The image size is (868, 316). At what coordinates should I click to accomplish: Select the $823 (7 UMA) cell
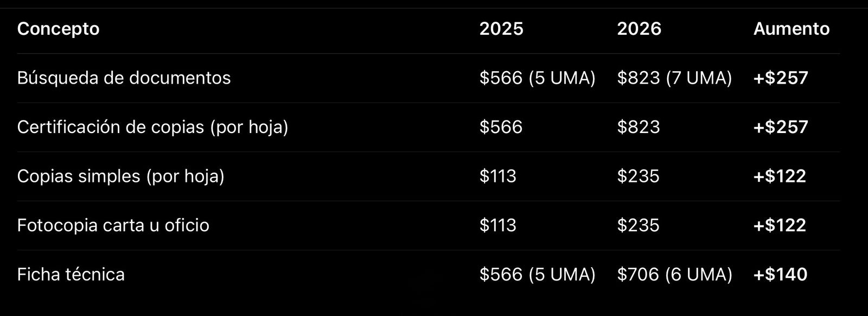pyautogui.click(x=674, y=78)
